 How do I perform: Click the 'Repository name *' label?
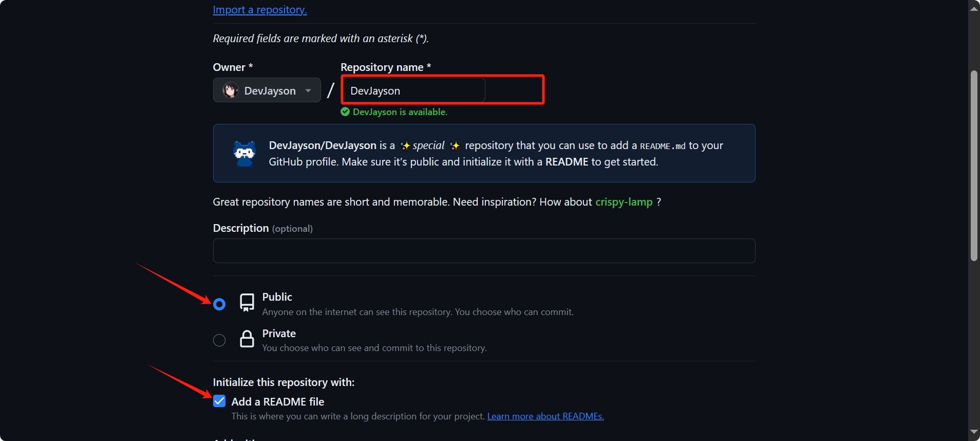(386, 67)
